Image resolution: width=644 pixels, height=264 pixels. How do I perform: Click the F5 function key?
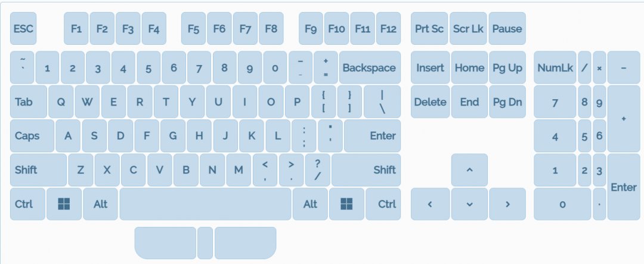pos(193,29)
